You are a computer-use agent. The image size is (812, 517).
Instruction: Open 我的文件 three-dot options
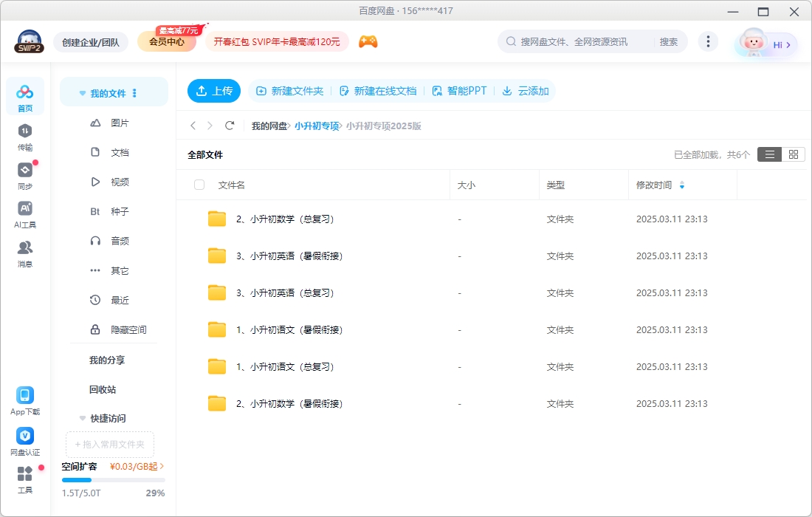click(134, 93)
